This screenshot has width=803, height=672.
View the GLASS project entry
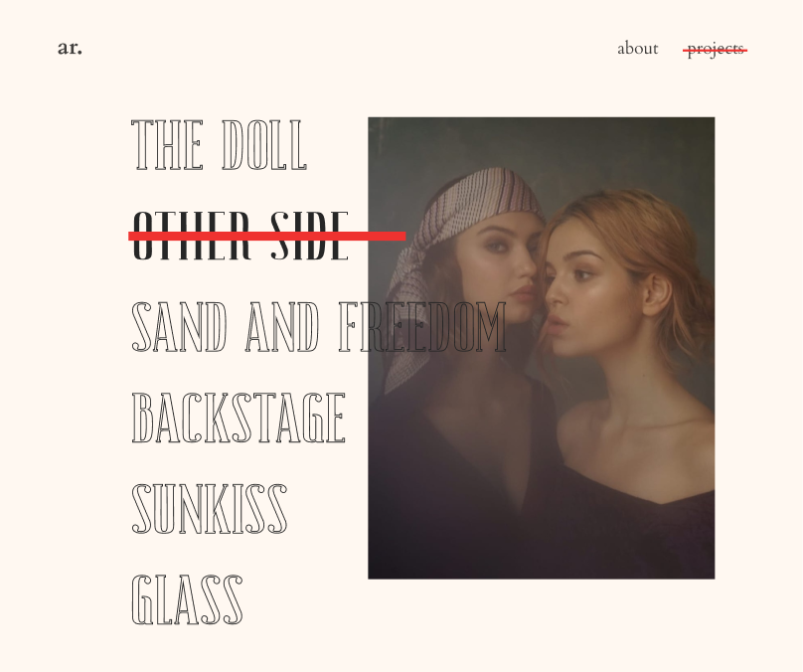(x=187, y=599)
